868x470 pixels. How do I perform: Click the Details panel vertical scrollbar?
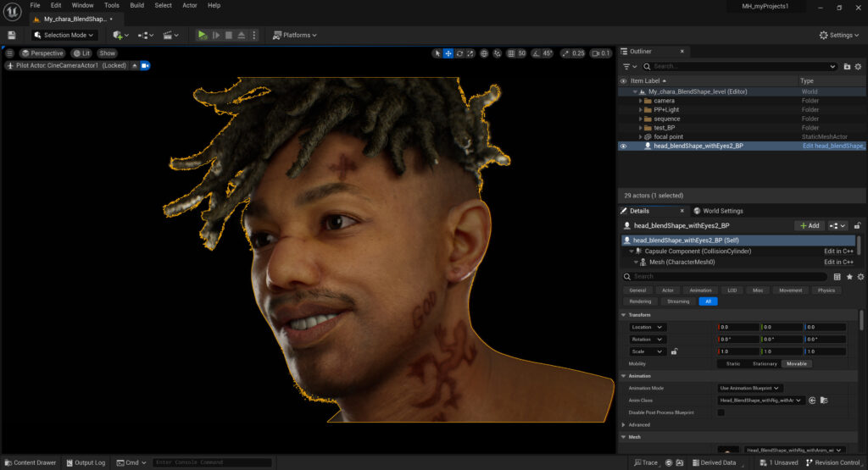(x=863, y=322)
